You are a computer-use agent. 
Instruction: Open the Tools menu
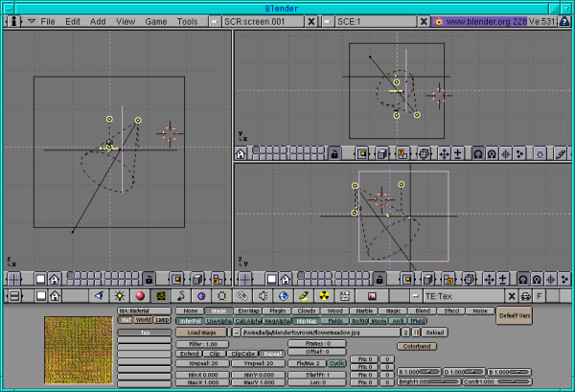pyautogui.click(x=188, y=20)
